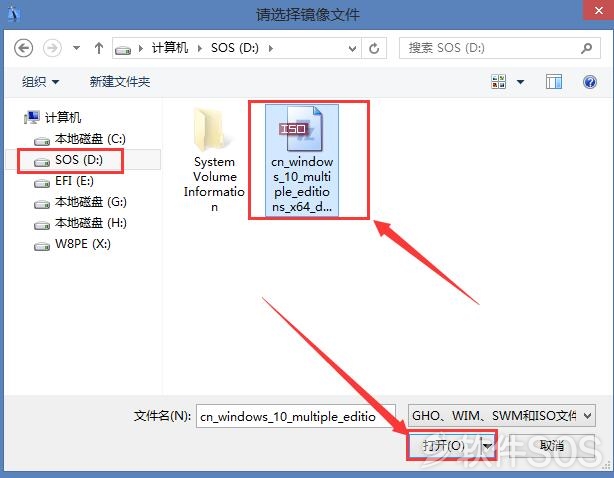This screenshot has height=478, width=614.
Task: Open the 组织 menu
Action: coord(40,82)
